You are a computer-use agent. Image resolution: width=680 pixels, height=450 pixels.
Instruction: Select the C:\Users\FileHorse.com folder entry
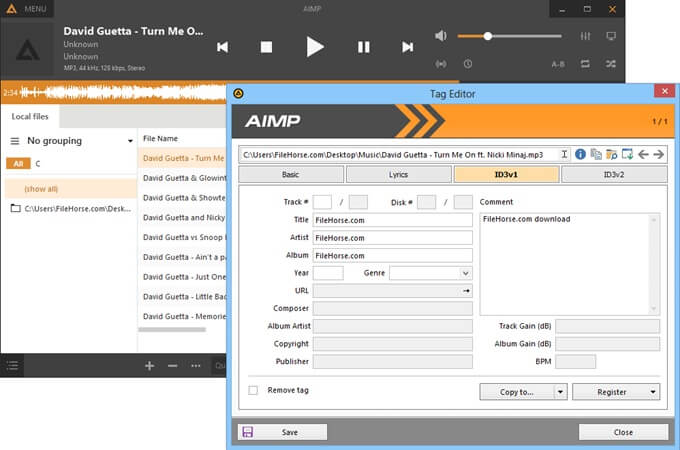pos(71,209)
